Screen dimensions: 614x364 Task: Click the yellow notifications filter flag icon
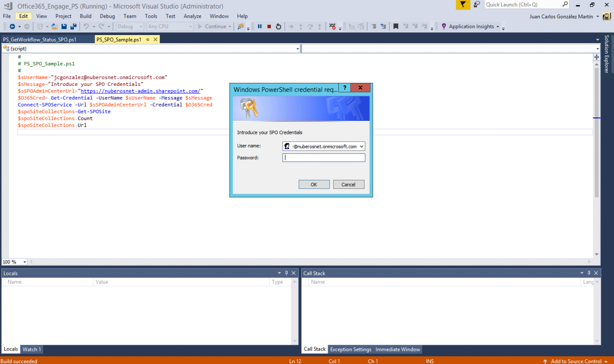(x=462, y=4)
